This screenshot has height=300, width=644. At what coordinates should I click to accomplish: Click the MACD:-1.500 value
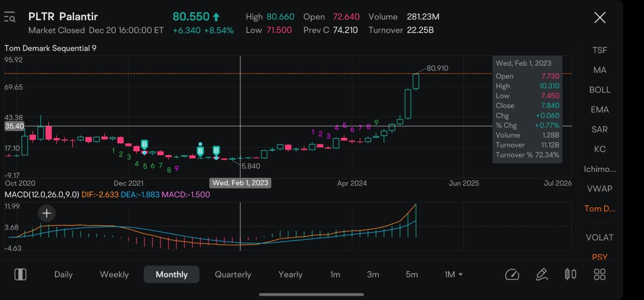(186, 195)
